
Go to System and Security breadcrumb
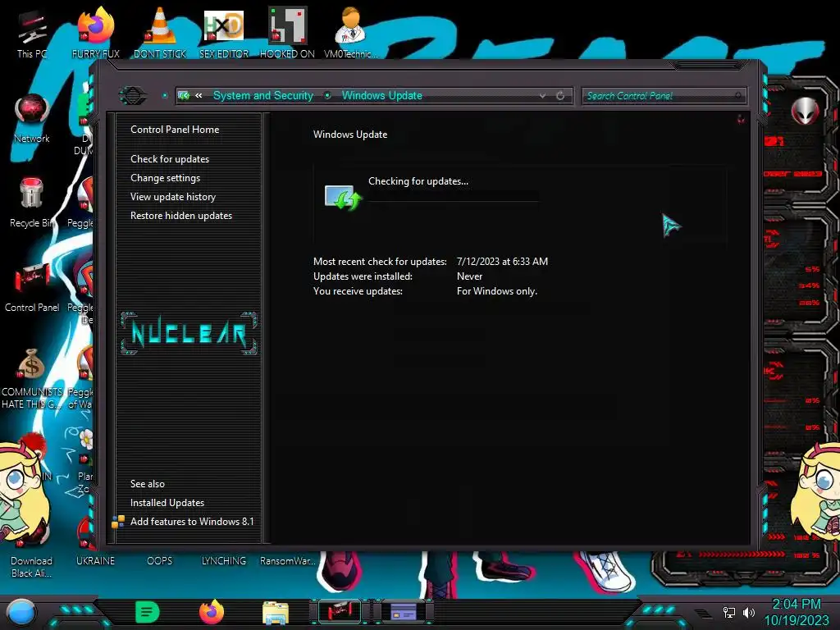pos(263,95)
